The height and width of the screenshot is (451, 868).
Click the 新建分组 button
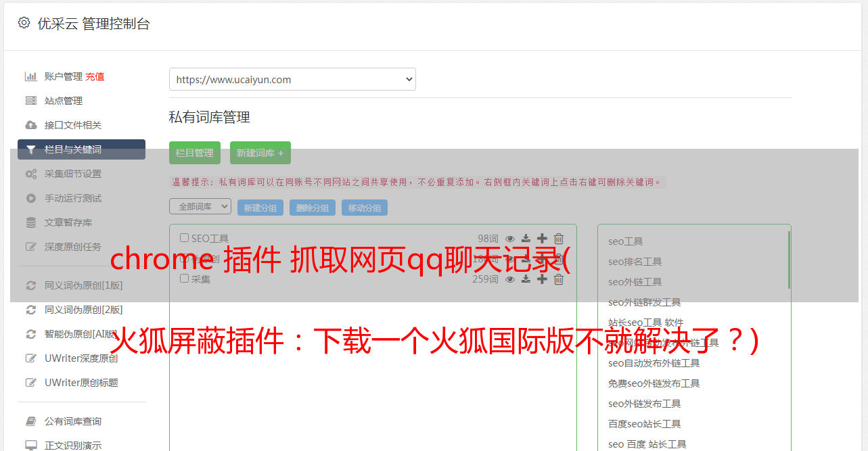click(260, 208)
